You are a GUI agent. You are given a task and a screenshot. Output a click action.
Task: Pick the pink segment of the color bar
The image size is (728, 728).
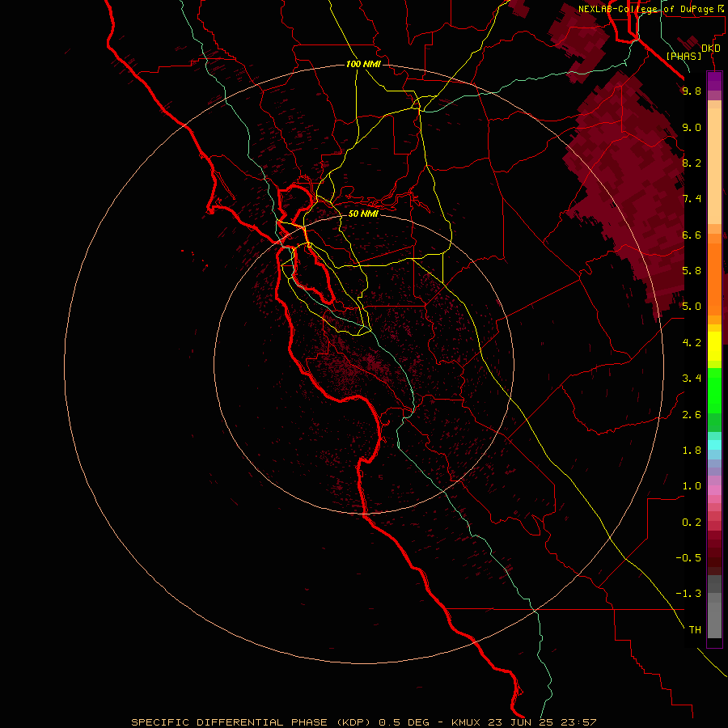(714, 490)
